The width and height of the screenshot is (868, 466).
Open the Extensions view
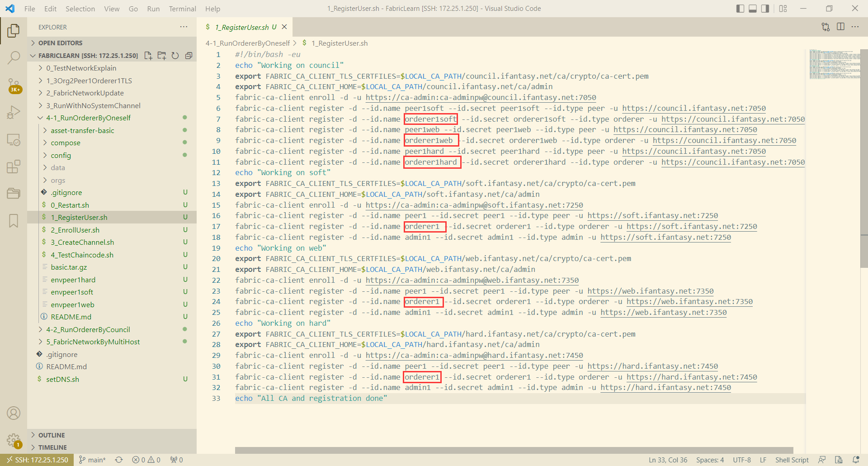coord(14,166)
